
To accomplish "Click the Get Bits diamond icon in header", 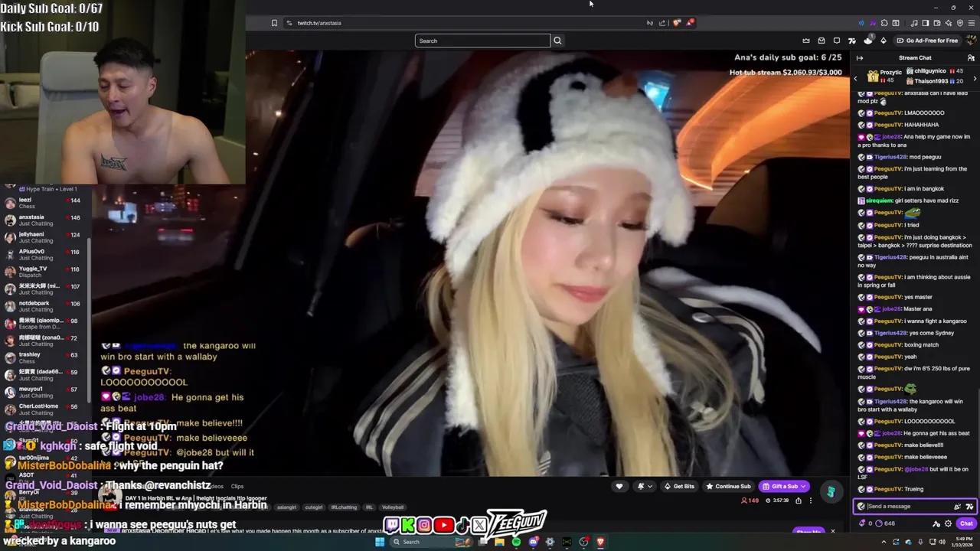I will pos(884,41).
